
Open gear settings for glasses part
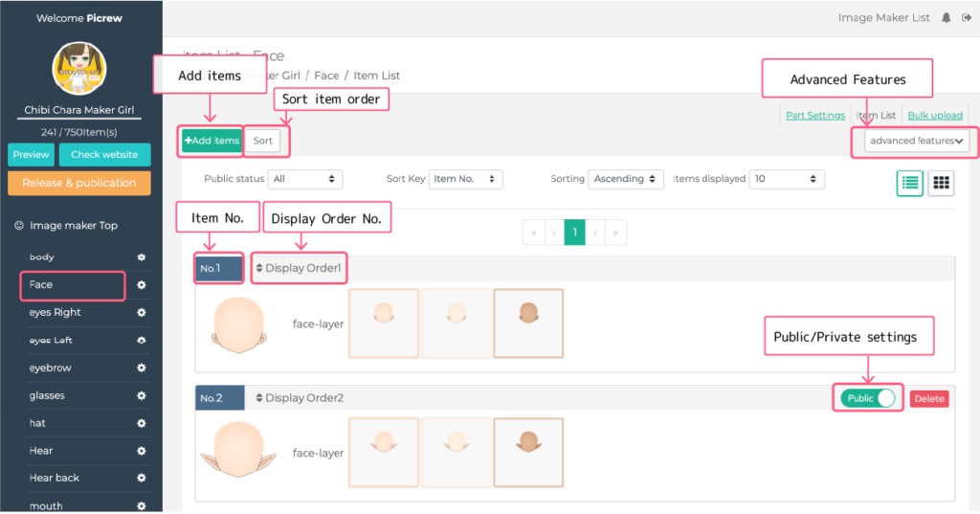[142, 395]
